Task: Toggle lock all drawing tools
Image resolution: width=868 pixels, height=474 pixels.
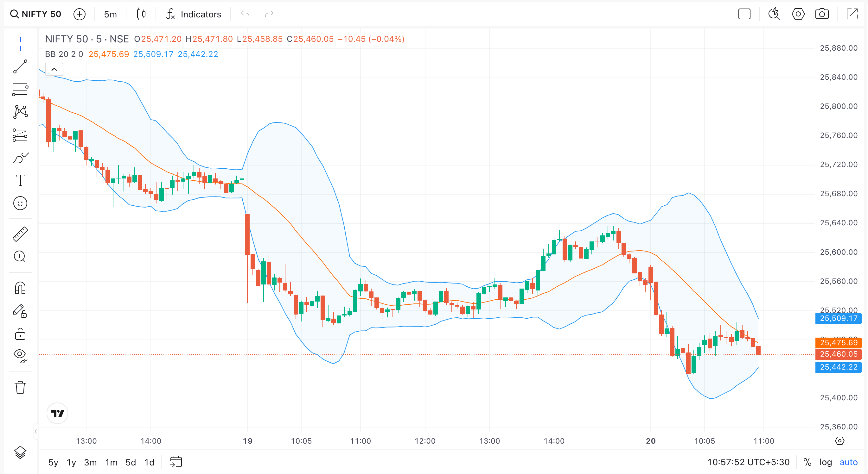Action: click(20, 334)
